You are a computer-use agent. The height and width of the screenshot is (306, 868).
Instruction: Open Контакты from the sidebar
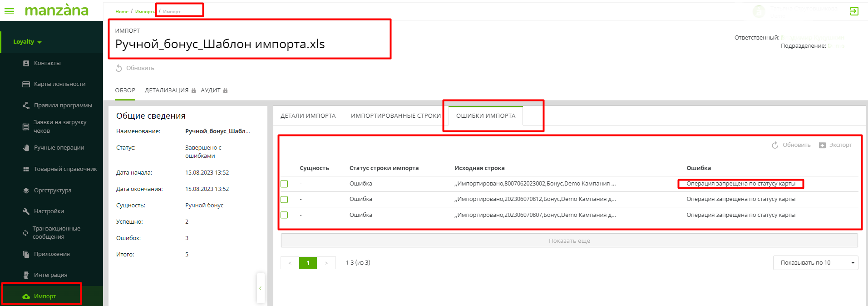pos(47,63)
